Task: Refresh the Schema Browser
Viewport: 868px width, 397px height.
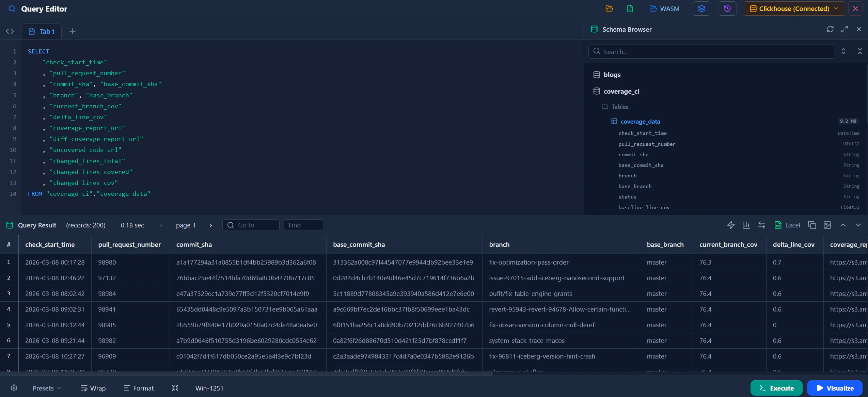Action: [x=830, y=29]
